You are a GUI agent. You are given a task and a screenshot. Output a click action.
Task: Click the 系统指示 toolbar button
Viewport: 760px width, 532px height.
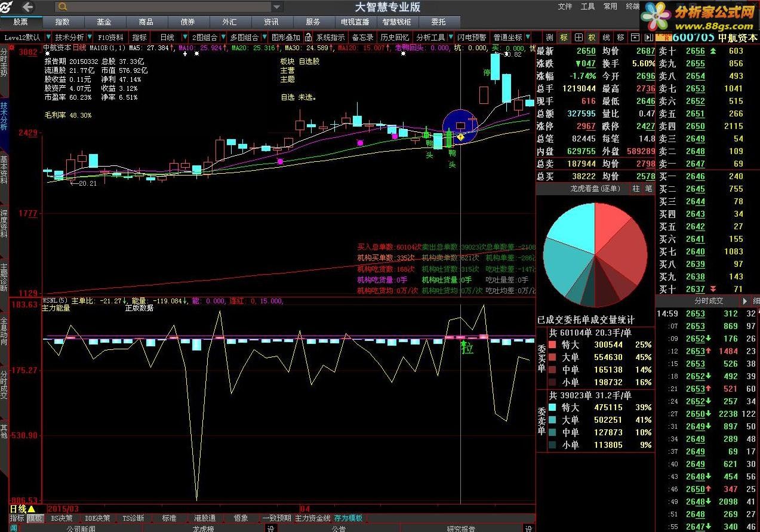(330, 37)
